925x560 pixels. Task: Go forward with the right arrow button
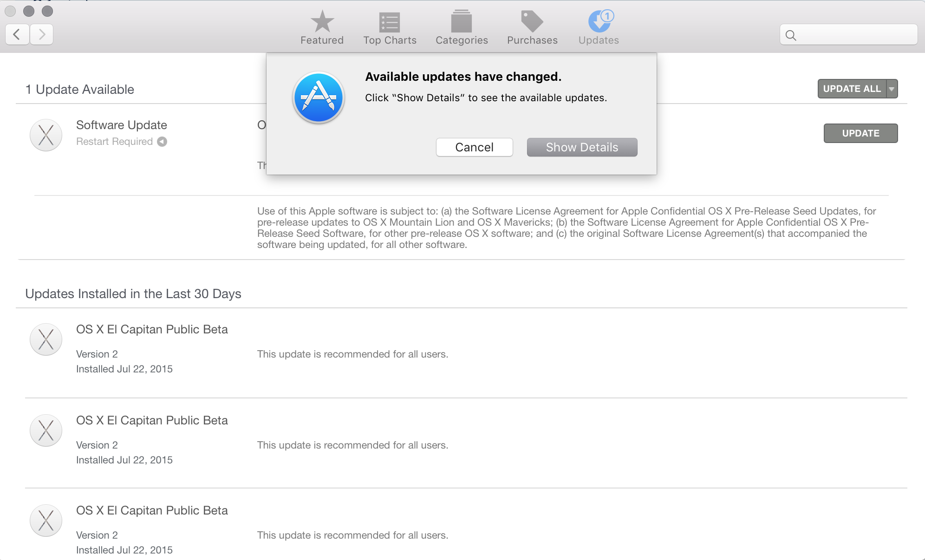pyautogui.click(x=42, y=34)
